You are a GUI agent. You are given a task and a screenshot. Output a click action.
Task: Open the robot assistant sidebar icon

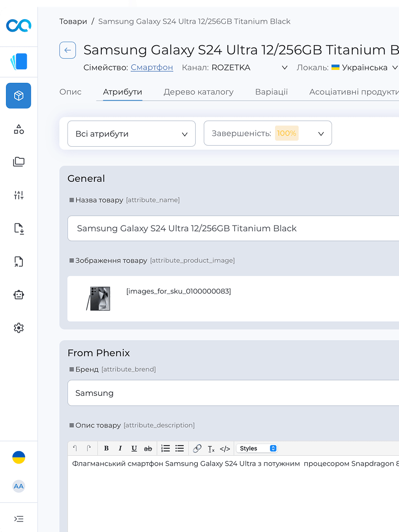[19, 294]
